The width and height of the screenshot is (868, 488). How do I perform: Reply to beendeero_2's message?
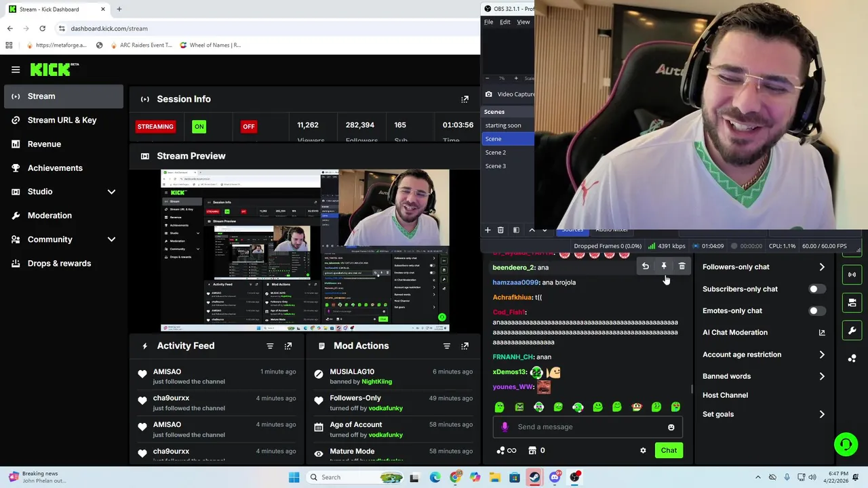coord(646,266)
